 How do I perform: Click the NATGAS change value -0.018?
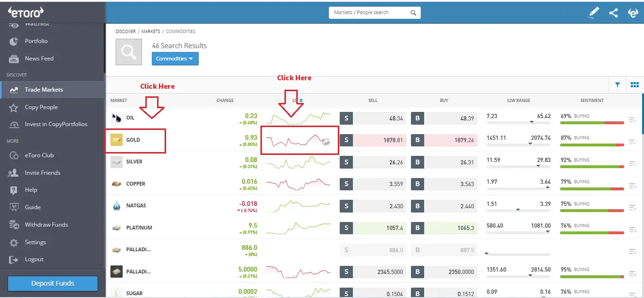coord(248,204)
